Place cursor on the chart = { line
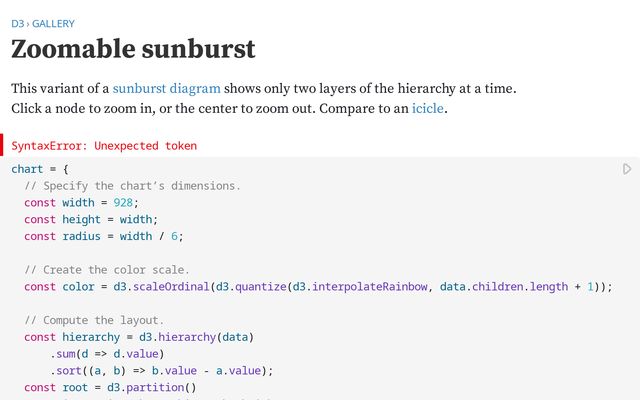The width and height of the screenshot is (640, 400). click(x=39, y=169)
